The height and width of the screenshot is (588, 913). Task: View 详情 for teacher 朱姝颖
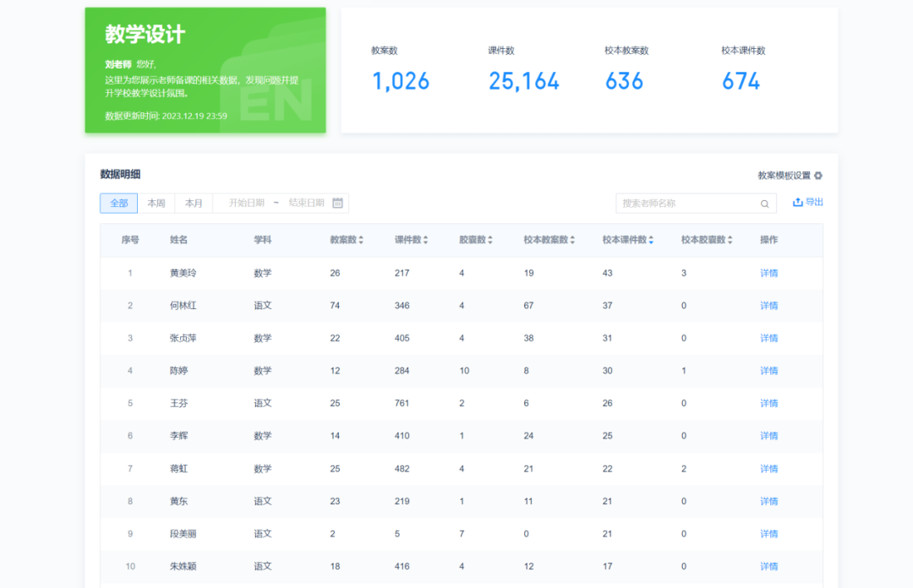coord(768,566)
